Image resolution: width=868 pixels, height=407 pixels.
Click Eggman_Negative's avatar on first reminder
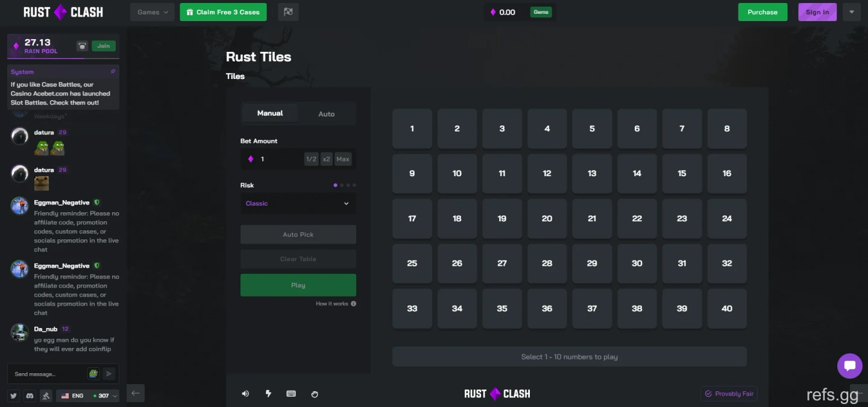[x=20, y=206]
